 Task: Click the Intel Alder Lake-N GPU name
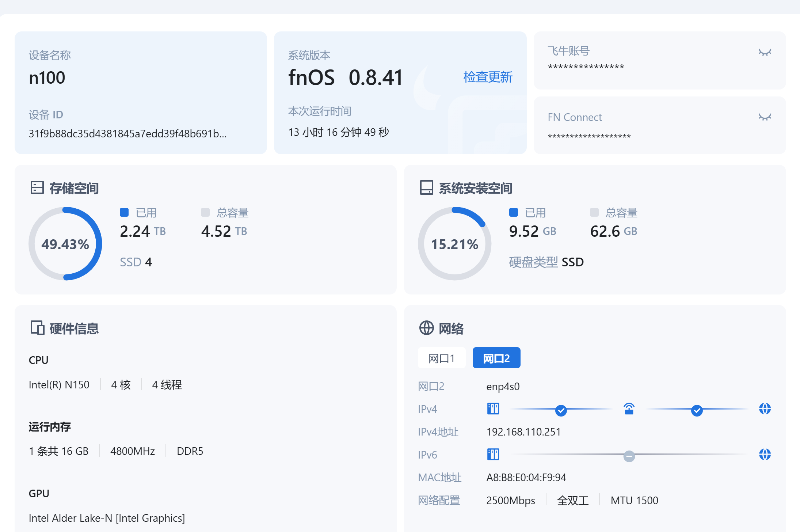(107, 518)
